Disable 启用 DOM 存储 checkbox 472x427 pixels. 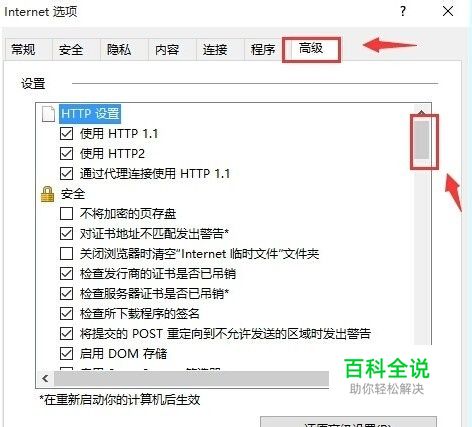[x=66, y=354]
